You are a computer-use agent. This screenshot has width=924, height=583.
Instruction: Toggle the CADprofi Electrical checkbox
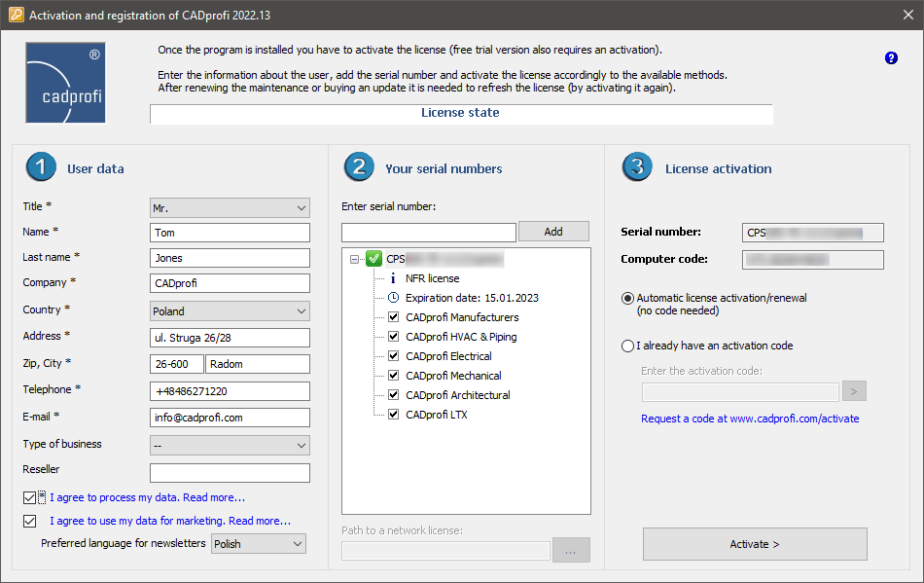tap(393, 356)
